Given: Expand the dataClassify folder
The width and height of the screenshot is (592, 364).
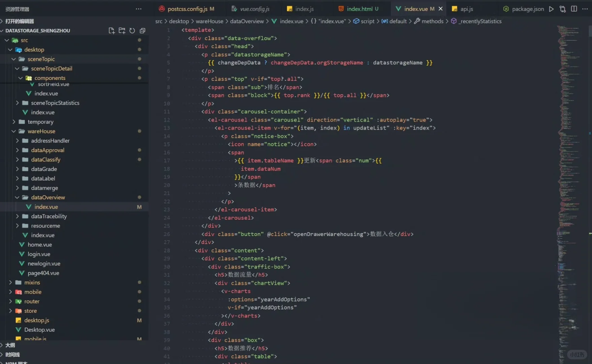Looking at the screenshot, I should pyautogui.click(x=17, y=160).
